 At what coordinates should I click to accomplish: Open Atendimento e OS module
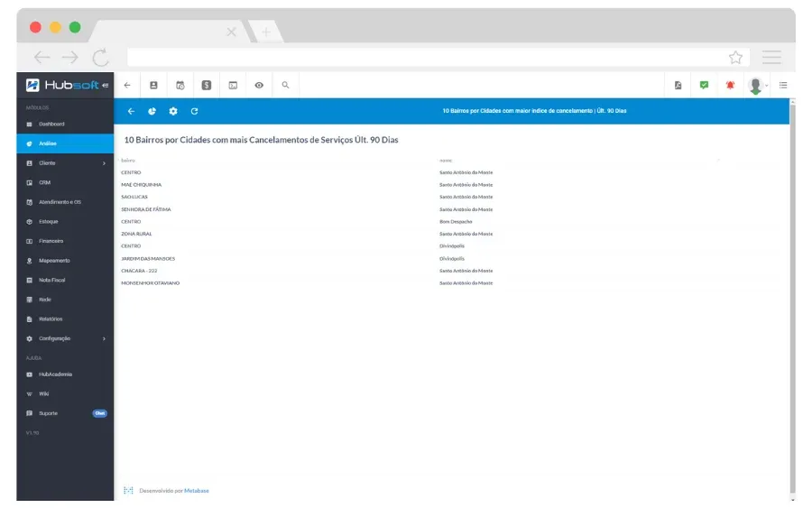click(x=65, y=202)
